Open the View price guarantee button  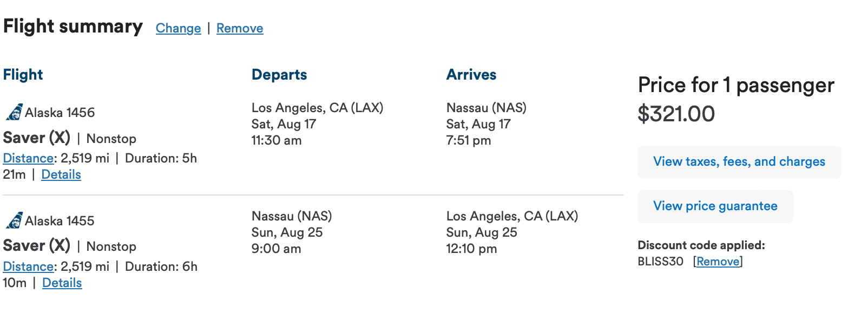(715, 206)
